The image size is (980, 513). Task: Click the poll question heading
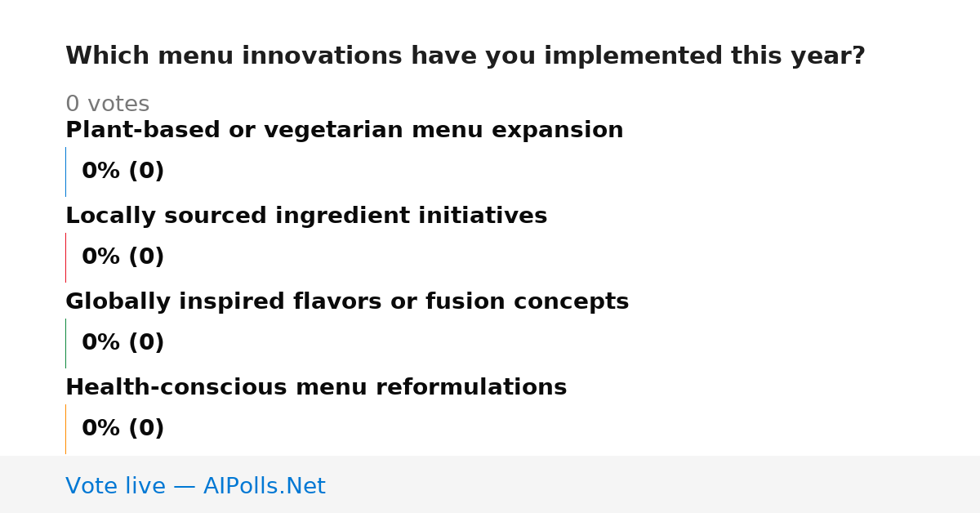pyautogui.click(x=465, y=56)
